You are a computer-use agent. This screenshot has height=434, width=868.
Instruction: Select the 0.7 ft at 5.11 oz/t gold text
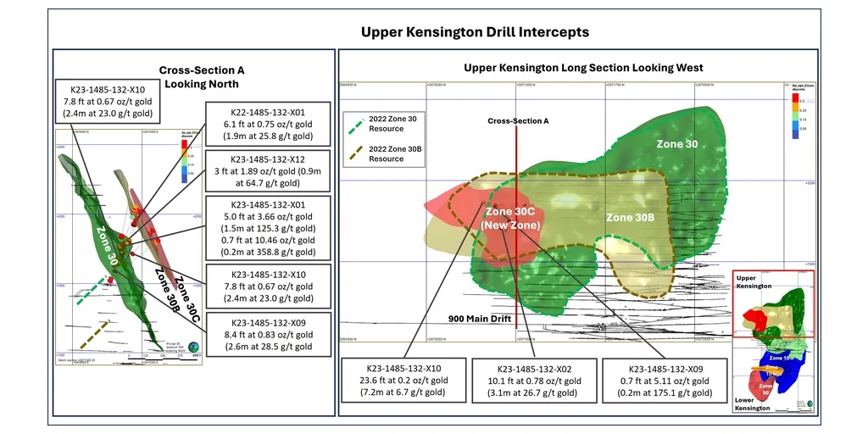click(x=665, y=381)
